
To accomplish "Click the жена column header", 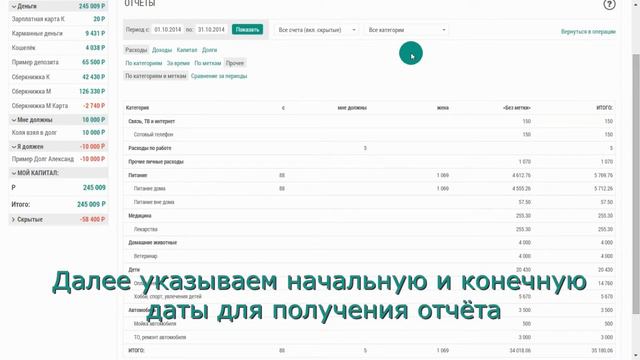I will tap(442, 108).
